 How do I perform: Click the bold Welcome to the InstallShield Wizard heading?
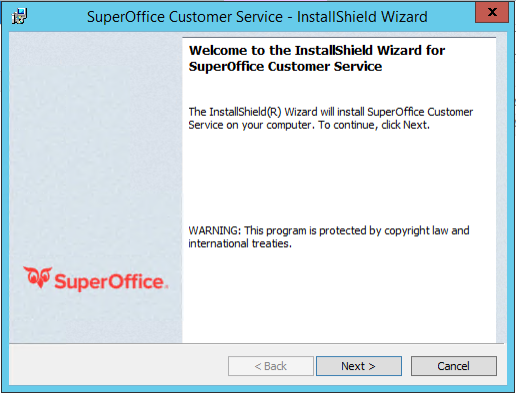pos(317,50)
